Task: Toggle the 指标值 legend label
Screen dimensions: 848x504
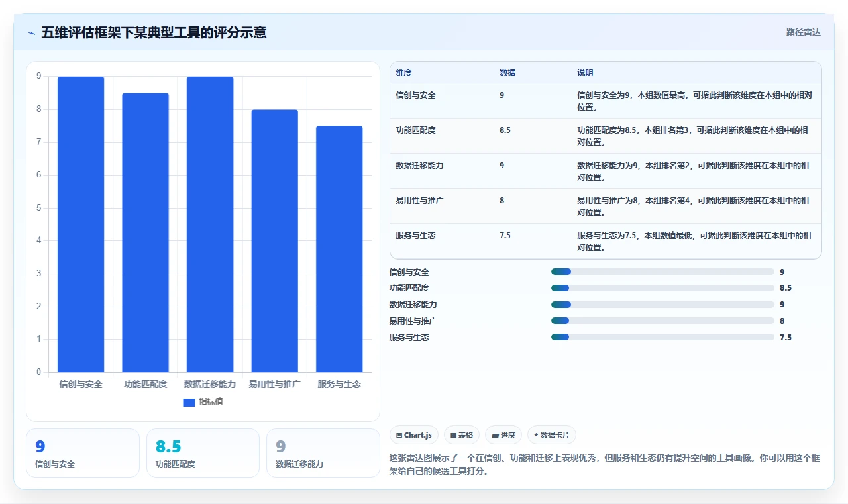Action: [x=211, y=402]
